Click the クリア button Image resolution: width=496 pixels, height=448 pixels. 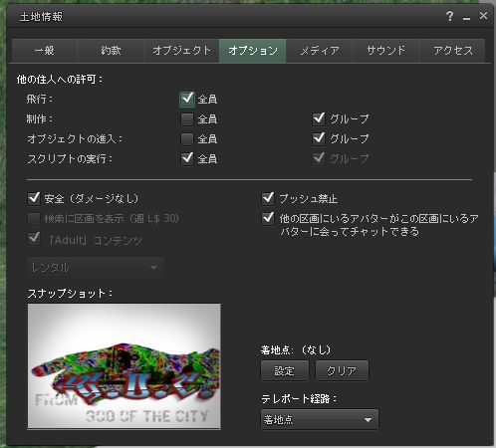tap(342, 370)
